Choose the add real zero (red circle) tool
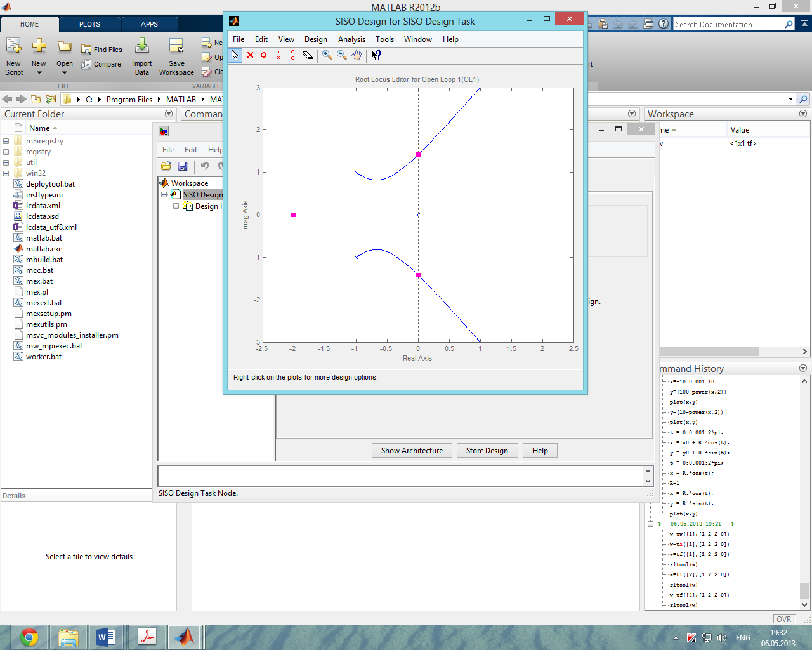This screenshot has width=812, height=650. [x=264, y=55]
